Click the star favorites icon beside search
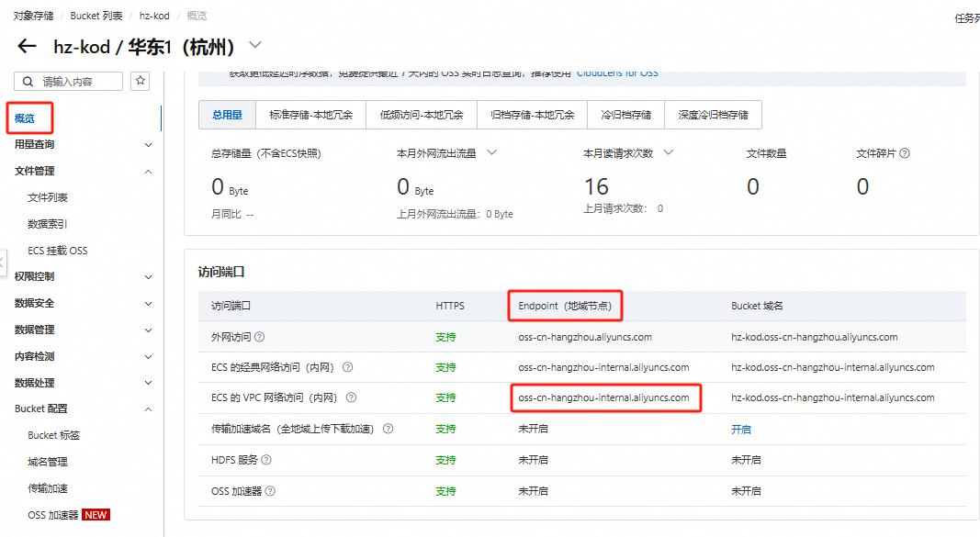This screenshot has height=537, width=980. 140,81
